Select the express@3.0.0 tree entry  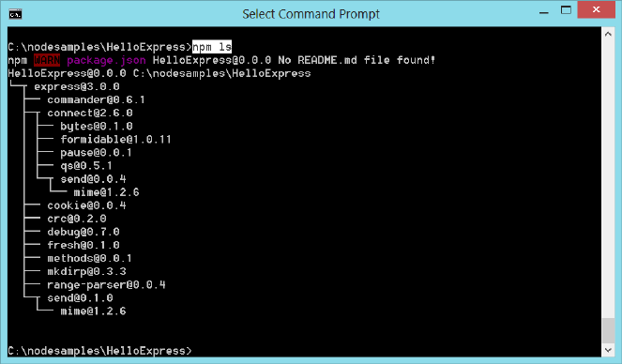[77, 86]
